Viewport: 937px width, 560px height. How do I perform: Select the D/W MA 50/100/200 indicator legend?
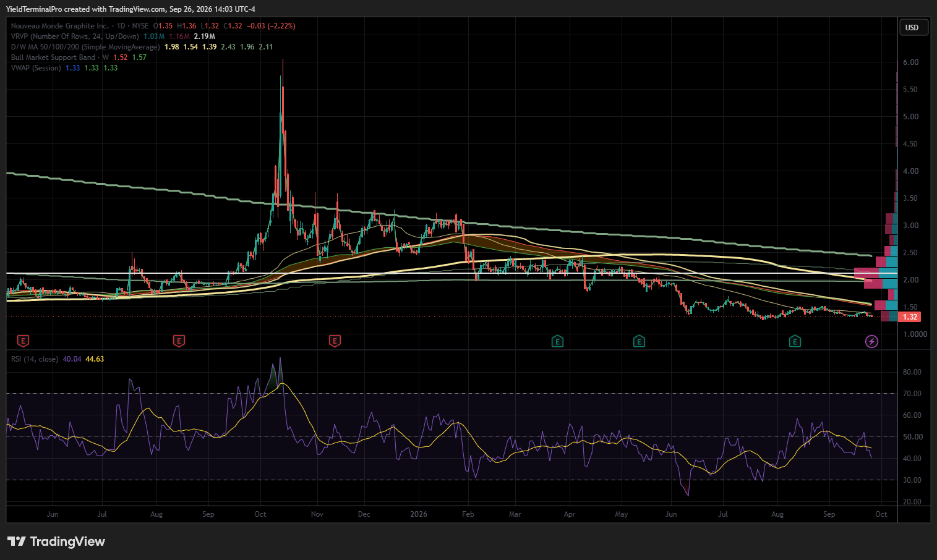click(85, 47)
